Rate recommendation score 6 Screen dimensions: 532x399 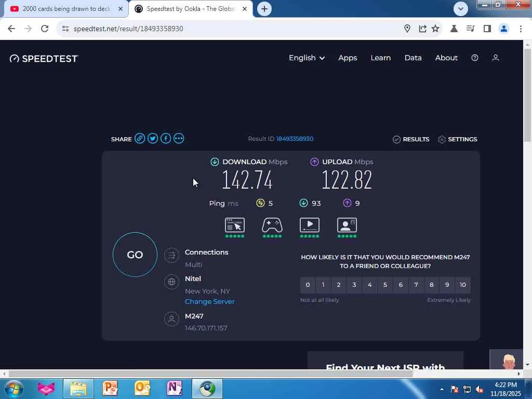click(x=401, y=285)
